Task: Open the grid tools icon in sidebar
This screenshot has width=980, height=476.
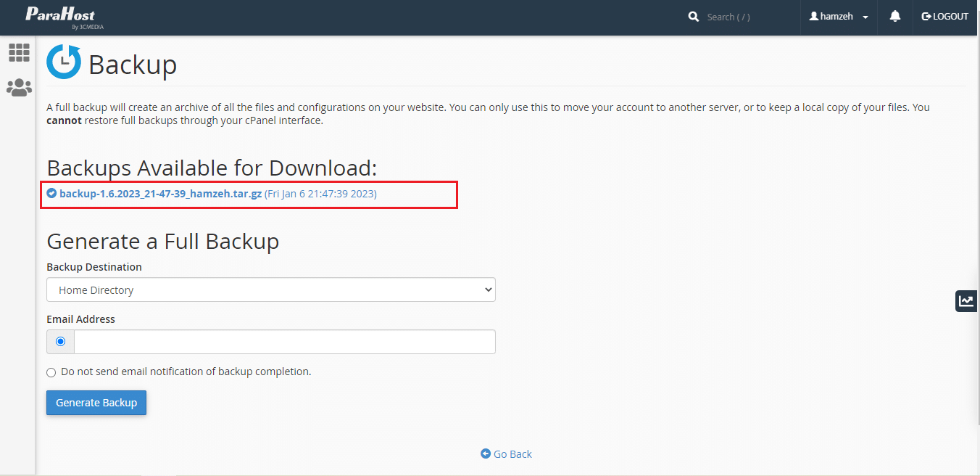Action: pyautogui.click(x=19, y=52)
